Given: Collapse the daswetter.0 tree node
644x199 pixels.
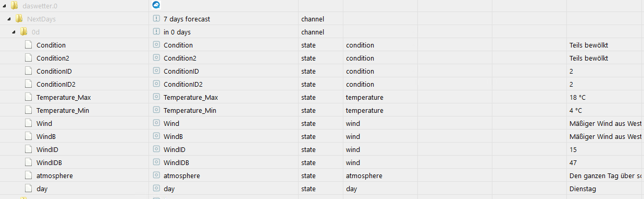Looking at the screenshot, I should pos(5,6).
